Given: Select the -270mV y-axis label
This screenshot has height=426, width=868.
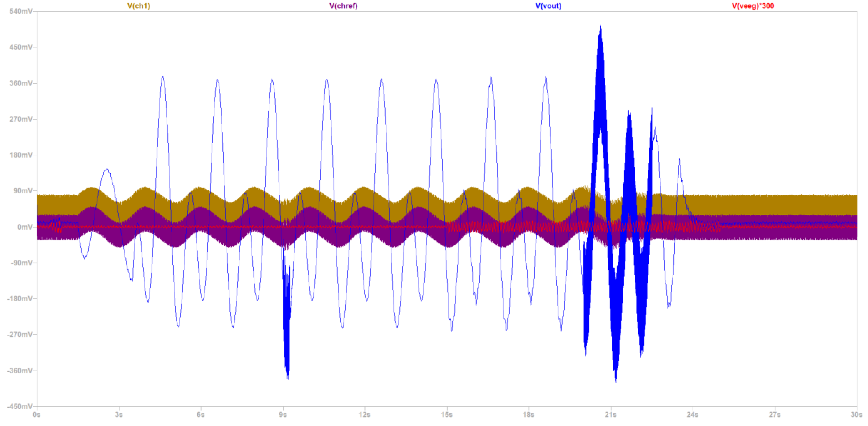Looking at the screenshot, I should pos(20,335).
